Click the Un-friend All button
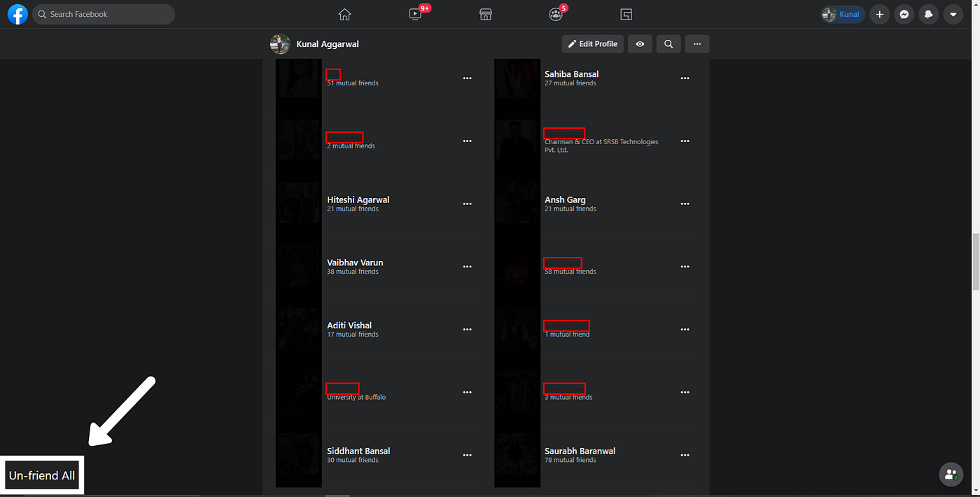The height and width of the screenshot is (497, 980). [x=42, y=475]
